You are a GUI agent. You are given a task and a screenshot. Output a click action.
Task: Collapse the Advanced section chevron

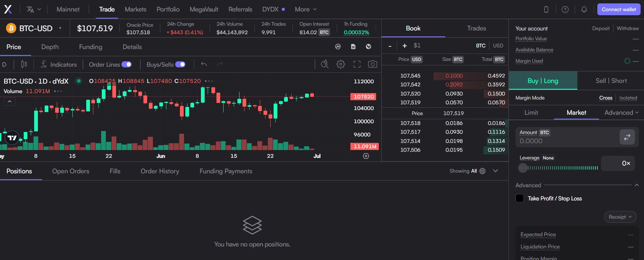tap(637, 185)
